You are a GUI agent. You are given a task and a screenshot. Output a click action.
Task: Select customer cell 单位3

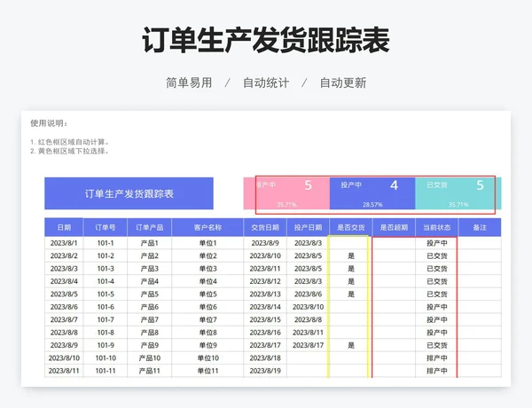(207, 269)
